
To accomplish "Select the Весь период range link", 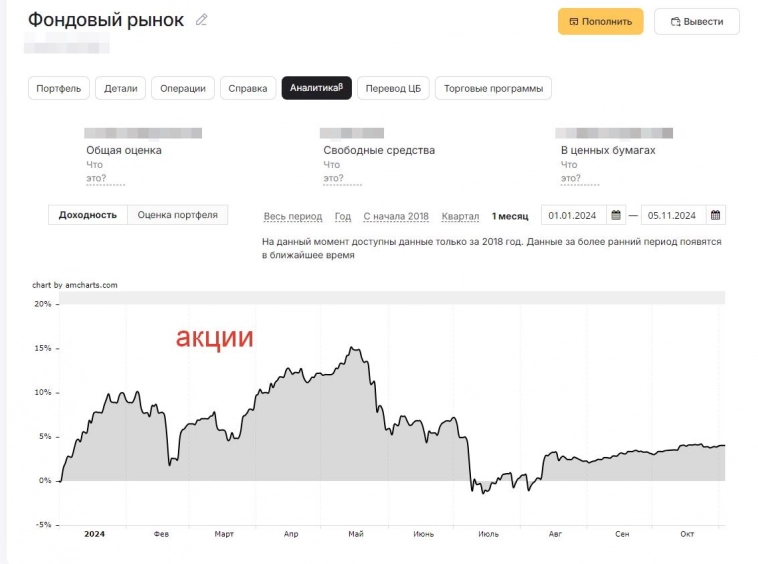I will coord(293,216).
